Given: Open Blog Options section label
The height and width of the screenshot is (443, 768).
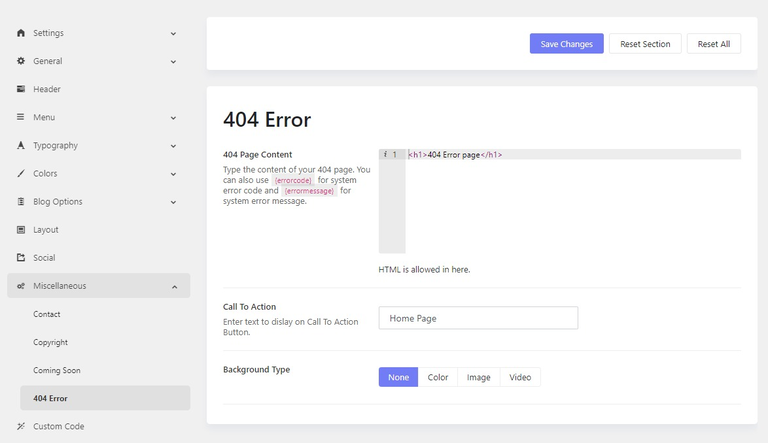Looking at the screenshot, I should pos(58,202).
